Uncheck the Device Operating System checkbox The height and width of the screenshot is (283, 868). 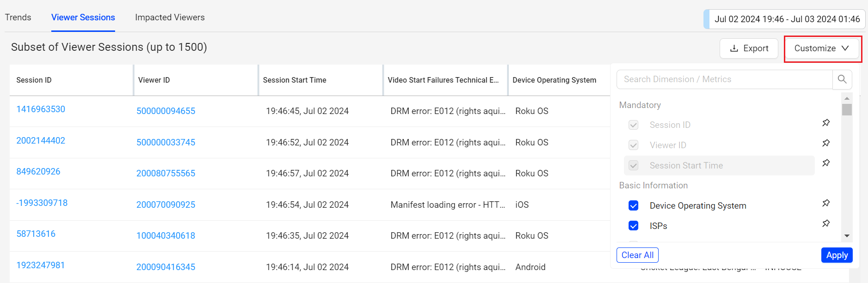634,205
